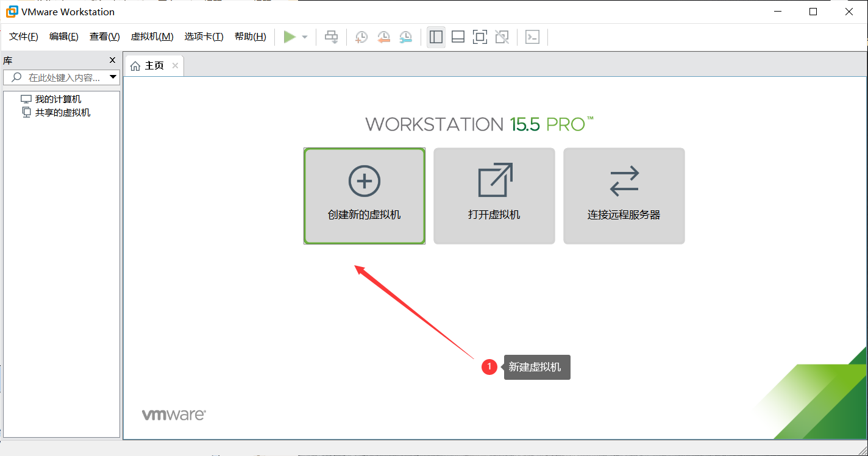Image resolution: width=868 pixels, height=456 pixels.
Task: Expand the library search filter dropdown
Action: click(113, 77)
